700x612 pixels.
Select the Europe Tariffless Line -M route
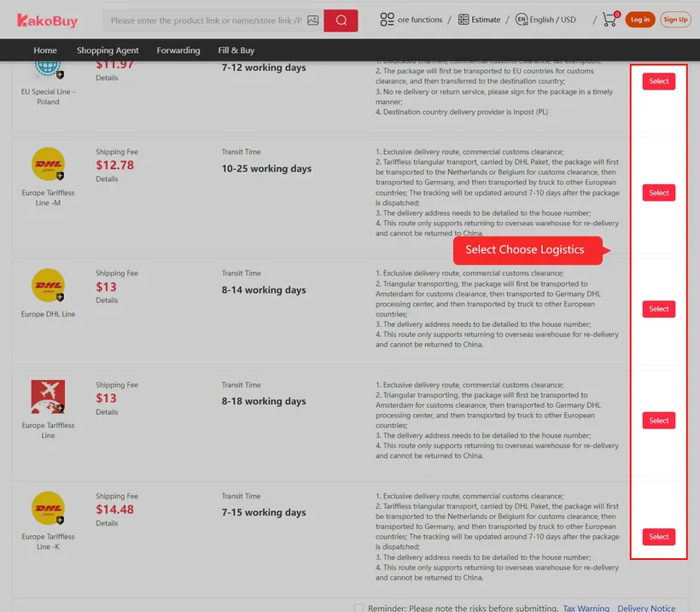[x=658, y=193]
